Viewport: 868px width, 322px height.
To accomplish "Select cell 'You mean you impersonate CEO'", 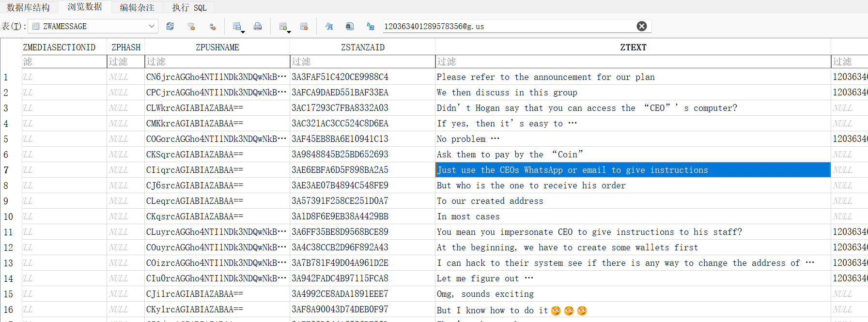I will [633, 232].
